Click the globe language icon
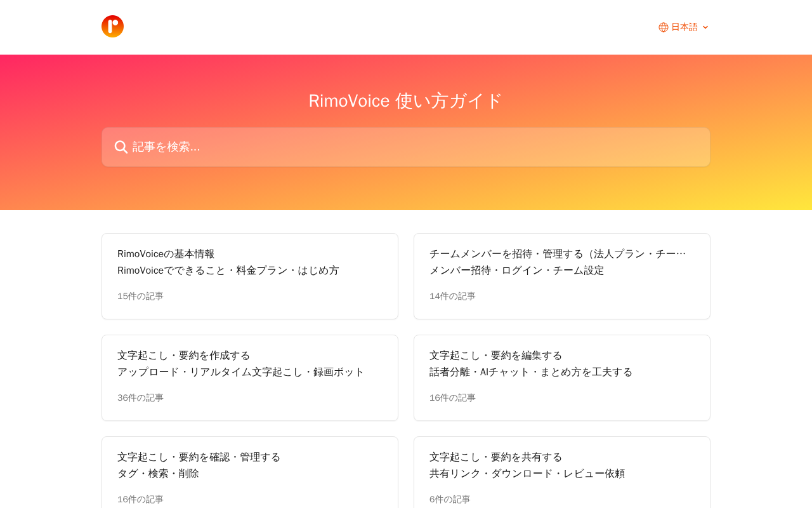The width and height of the screenshot is (812, 508). tap(664, 27)
